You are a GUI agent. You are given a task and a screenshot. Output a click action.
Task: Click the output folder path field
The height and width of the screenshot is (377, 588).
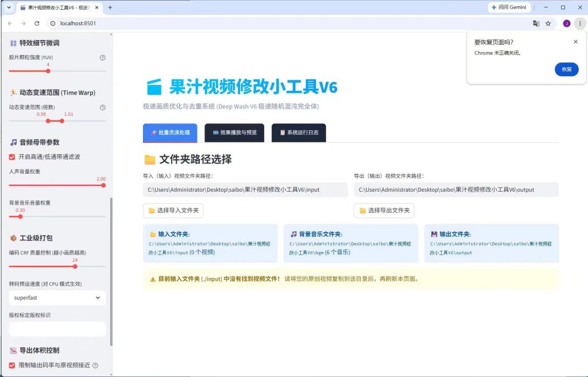456,189
